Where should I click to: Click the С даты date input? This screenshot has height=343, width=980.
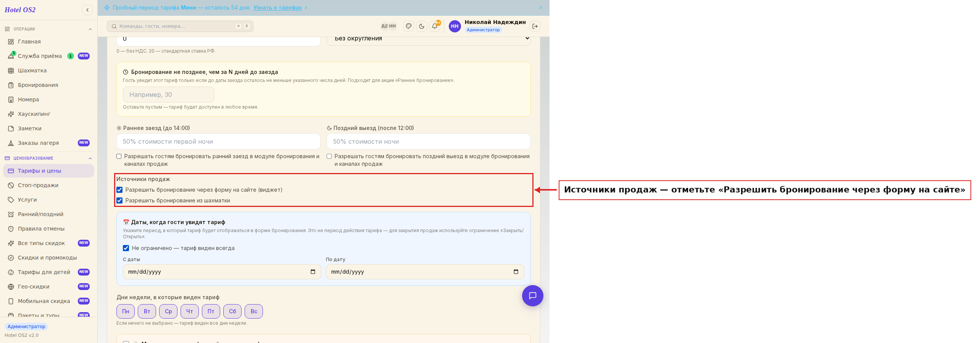[222, 272]
